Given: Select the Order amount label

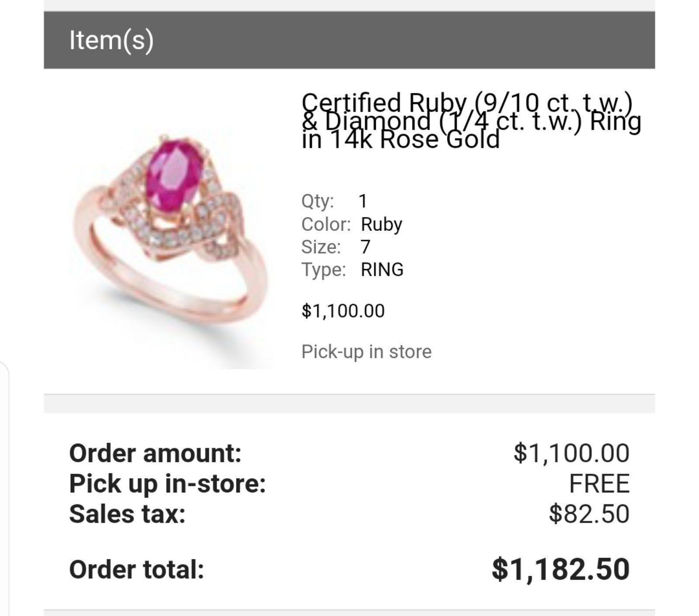Looking at the screenshot, I should click(155, 453).
